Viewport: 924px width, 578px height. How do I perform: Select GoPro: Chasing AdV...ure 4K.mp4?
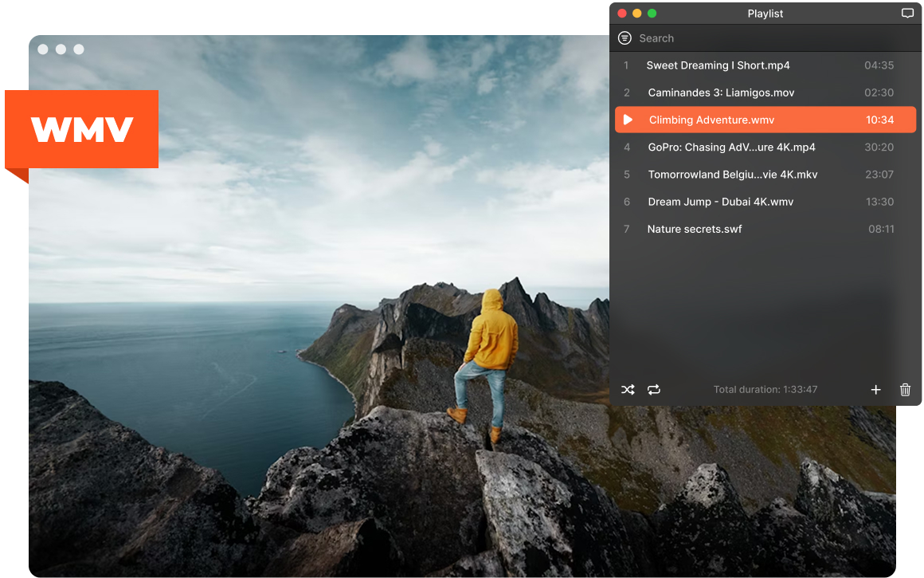coord(765,147)
